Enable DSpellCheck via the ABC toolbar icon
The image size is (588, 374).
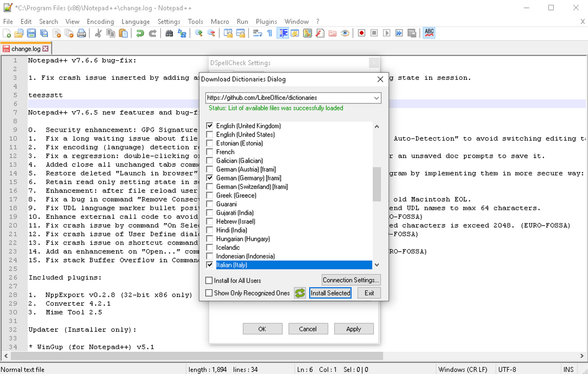click(429, 33)
